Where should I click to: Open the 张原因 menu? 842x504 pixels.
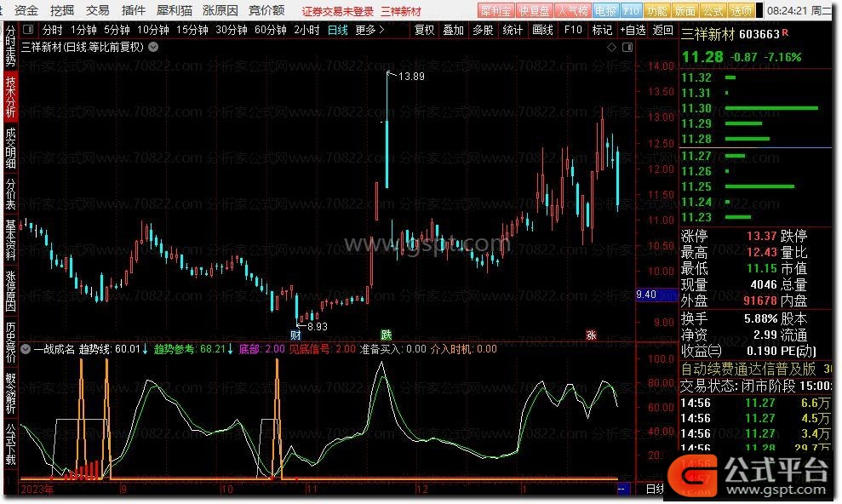pyautogui.click(x=221, y=10)
